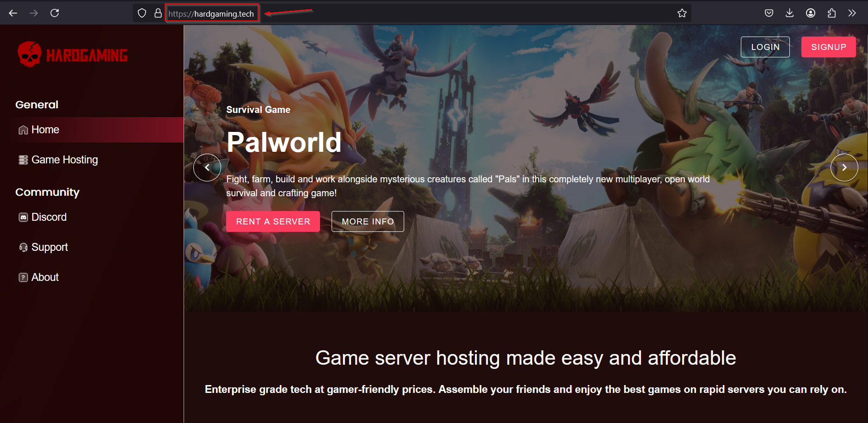The width and height of the screenshot is (868, 423).
Task: Open the extensions puzzle piece menu
Action: (831, 12)
